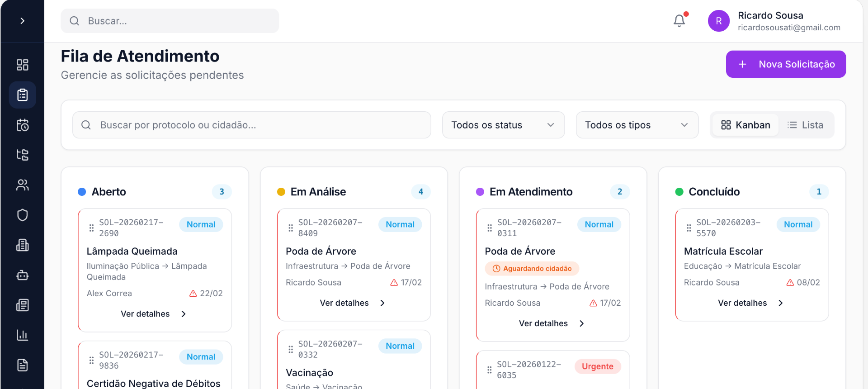Expand the sidebar with the chevron arrow
This screenshot has height=389, width=868.
(x=22, y=21)
